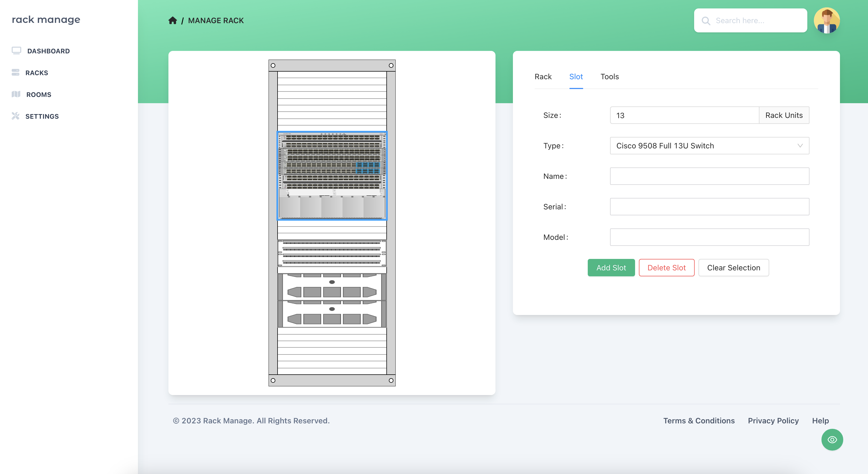Click the MANAGE RACK breadcrumb text
The height and width of the screenshot is (474, 868).
tap(216, 21)
